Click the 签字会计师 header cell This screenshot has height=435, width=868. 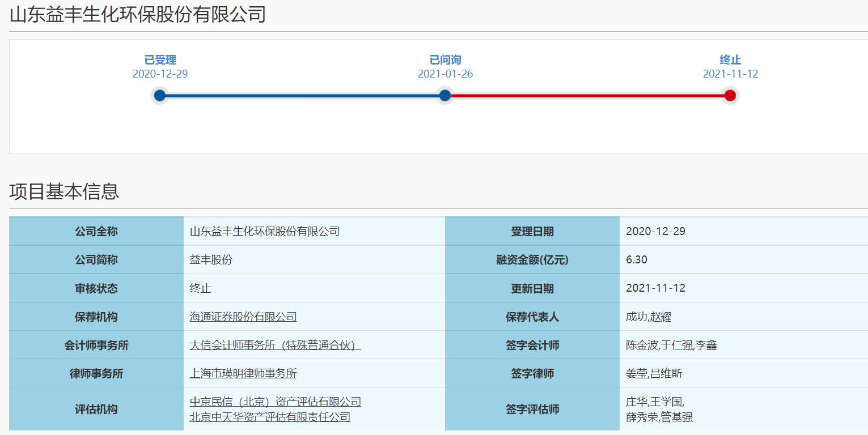pos(532,345)
